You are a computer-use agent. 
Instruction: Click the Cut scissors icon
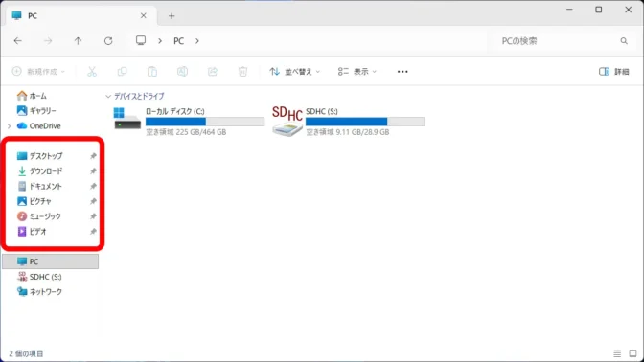click(x=92, y=72)
